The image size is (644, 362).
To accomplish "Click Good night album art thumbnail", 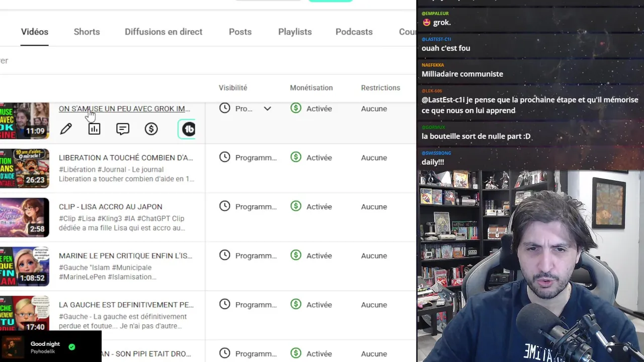I will click(13, 347).
